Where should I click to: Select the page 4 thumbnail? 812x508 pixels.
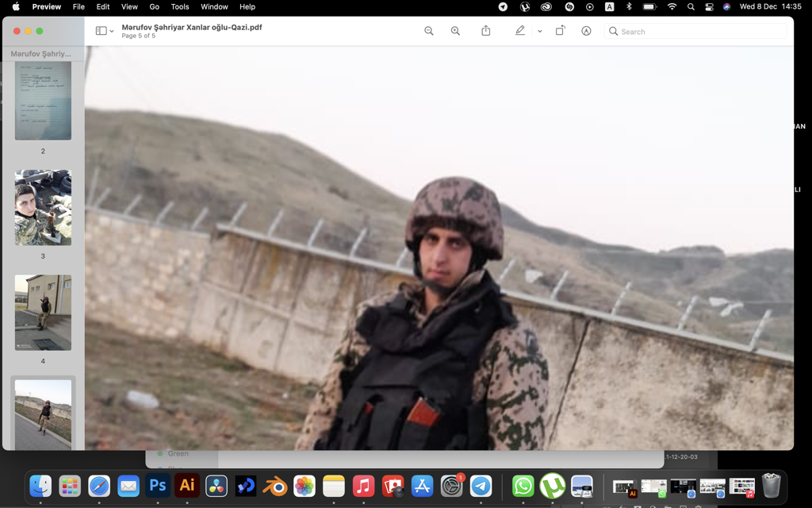tap(43, 313)
